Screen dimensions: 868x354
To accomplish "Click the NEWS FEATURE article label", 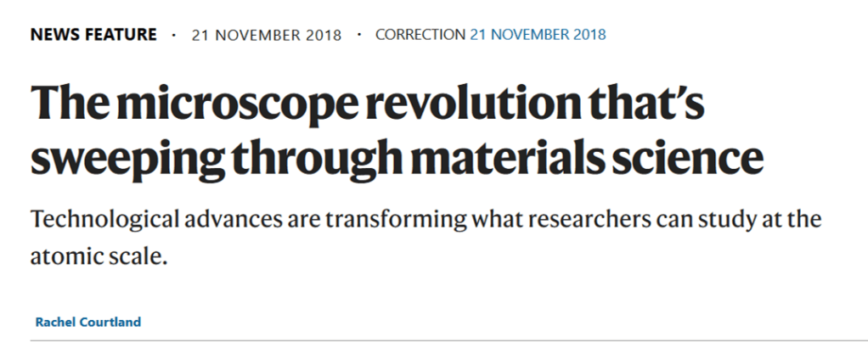I will 93,35.
